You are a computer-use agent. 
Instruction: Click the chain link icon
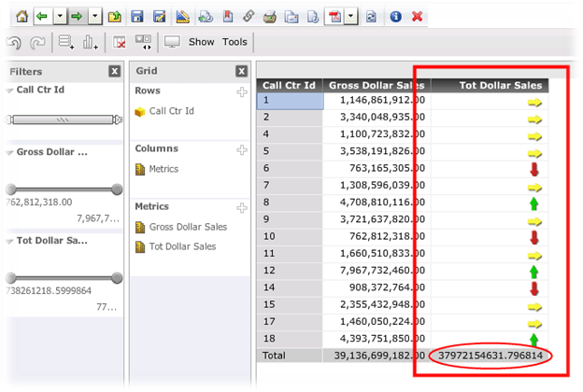point(249,17)
